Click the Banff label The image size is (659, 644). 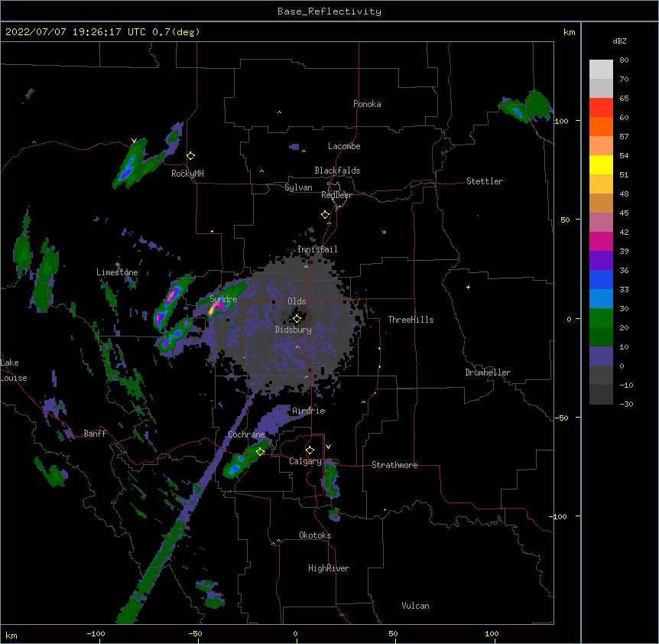(x=95, y=434)
